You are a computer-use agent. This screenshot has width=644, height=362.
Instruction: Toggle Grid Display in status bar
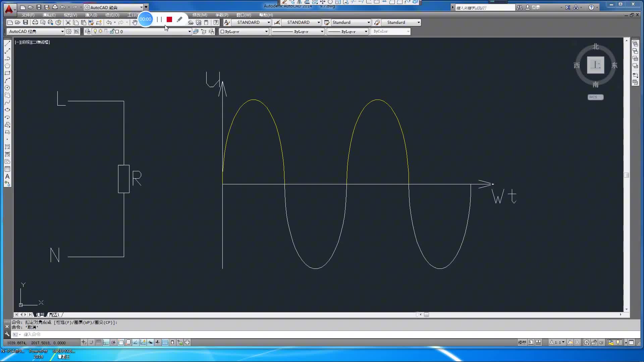tap(99, 343)
